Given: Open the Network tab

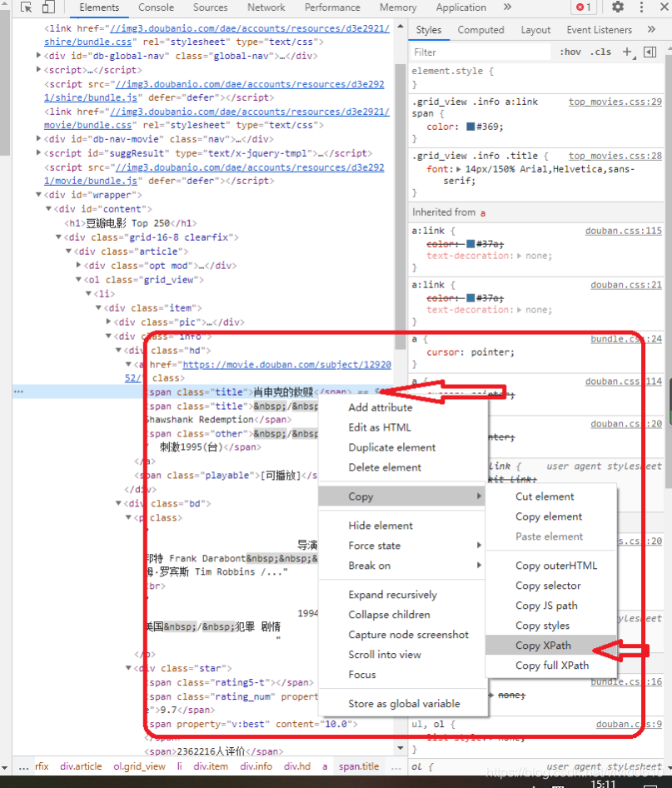Looking at the screenshot, I should 266,7.
